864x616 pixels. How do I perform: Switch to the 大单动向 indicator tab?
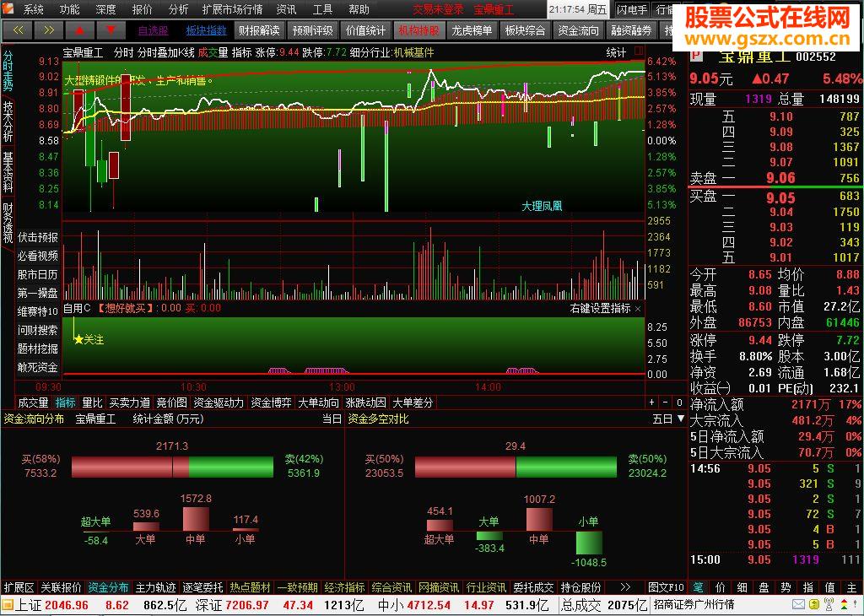(x=318, y=403)
